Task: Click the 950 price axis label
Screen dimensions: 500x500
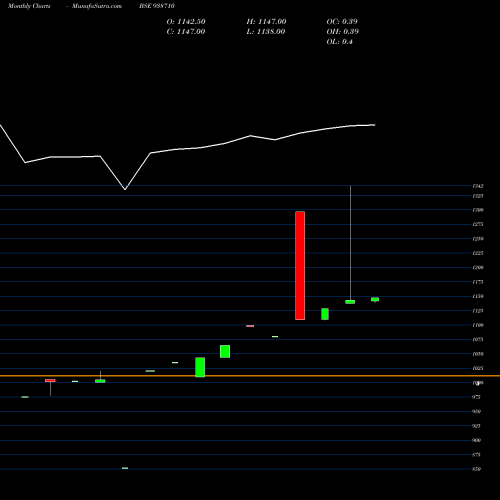Action: tap(476, 411)
